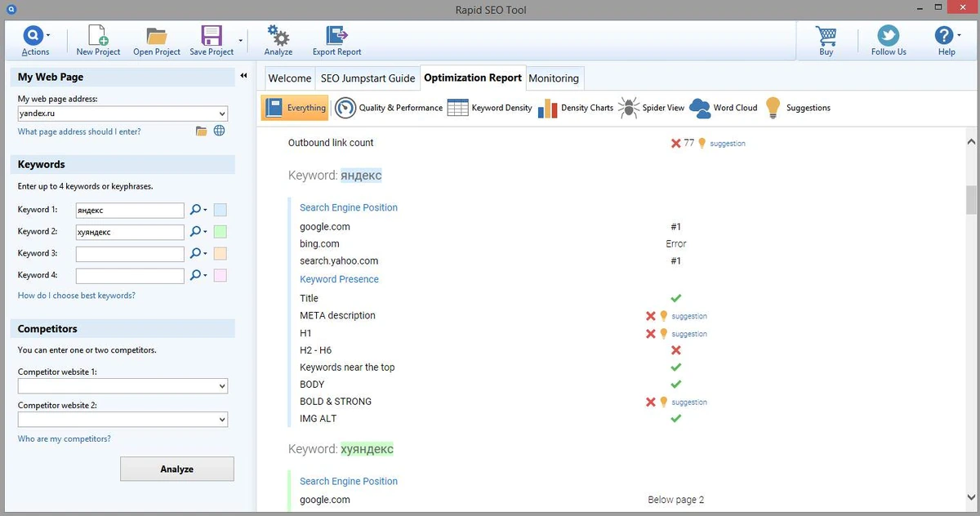Click the Keyword 1 input field
Viewport: 980px width, 516px height.
[x=129, y=210]
